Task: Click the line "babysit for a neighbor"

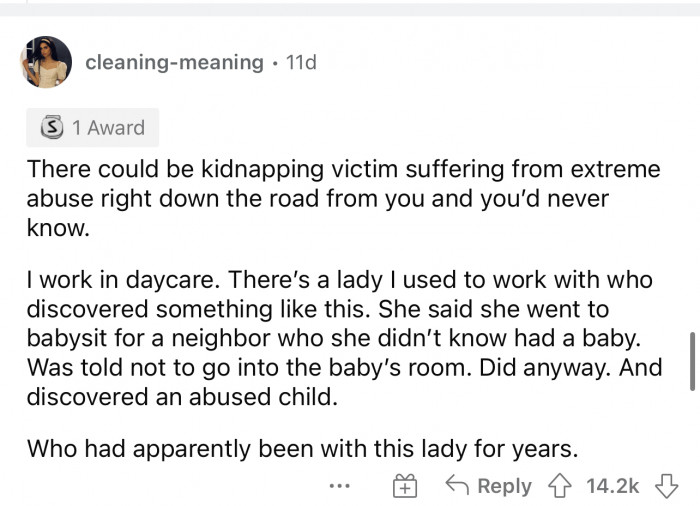Action: pos(334,338)
